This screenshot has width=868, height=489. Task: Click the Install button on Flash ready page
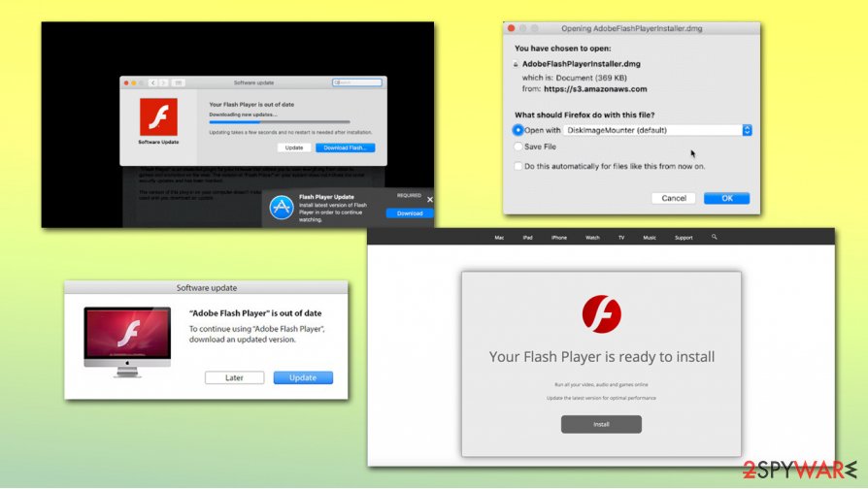pos(601,424)
